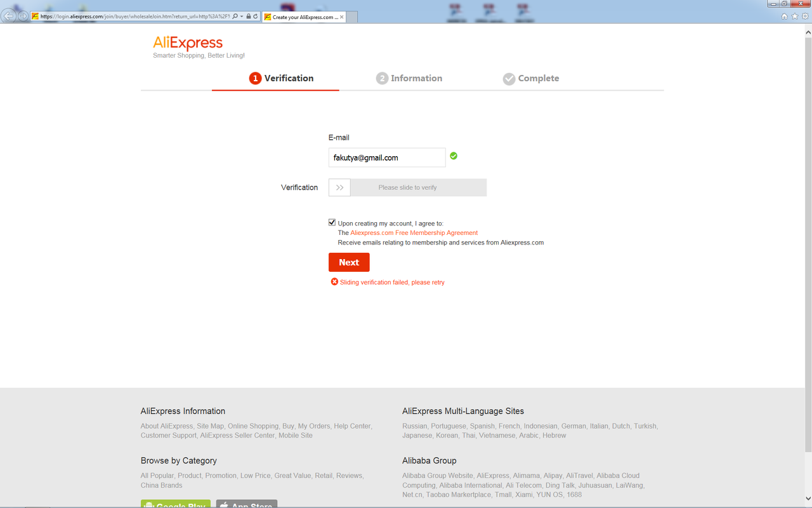
Task: Select step 2 Information tab
Action: pyautogui.click(x=409, y=78)
